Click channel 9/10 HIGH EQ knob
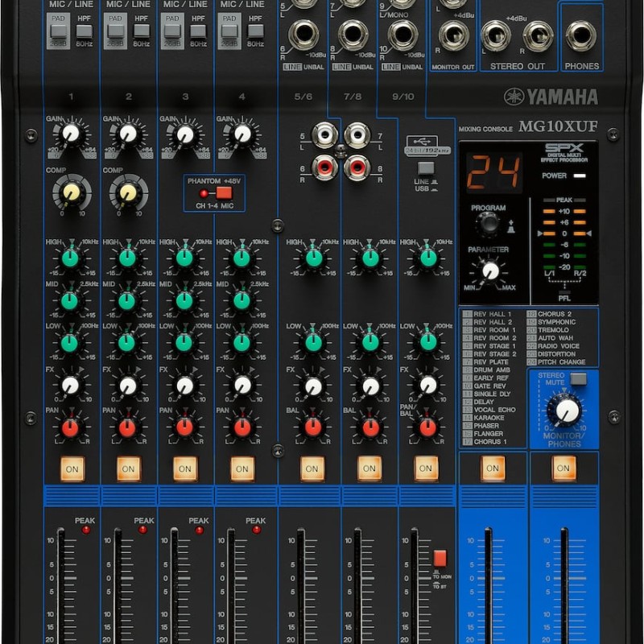This screenshot has width=644, height=644. click(x=428, y=258)
